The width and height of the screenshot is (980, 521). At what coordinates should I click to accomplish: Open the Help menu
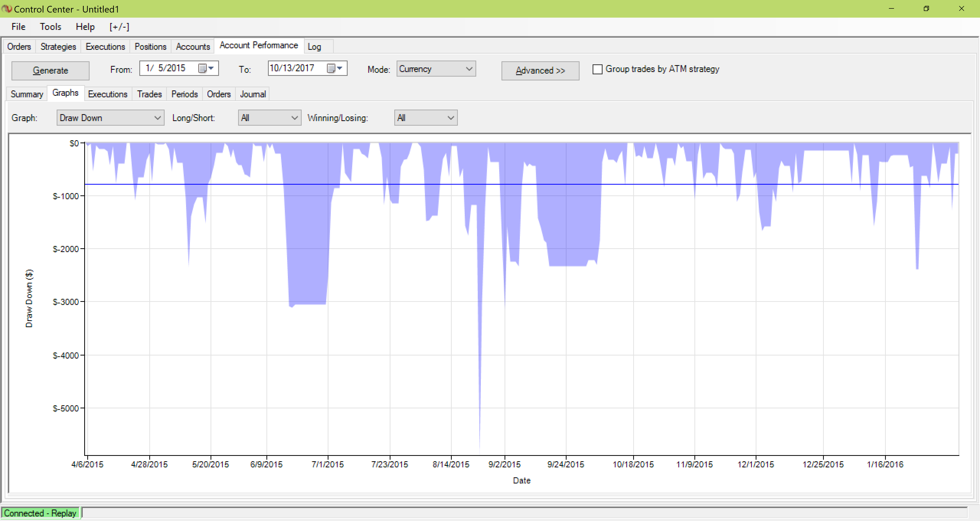pyautogui.click(x=85, y=27)
